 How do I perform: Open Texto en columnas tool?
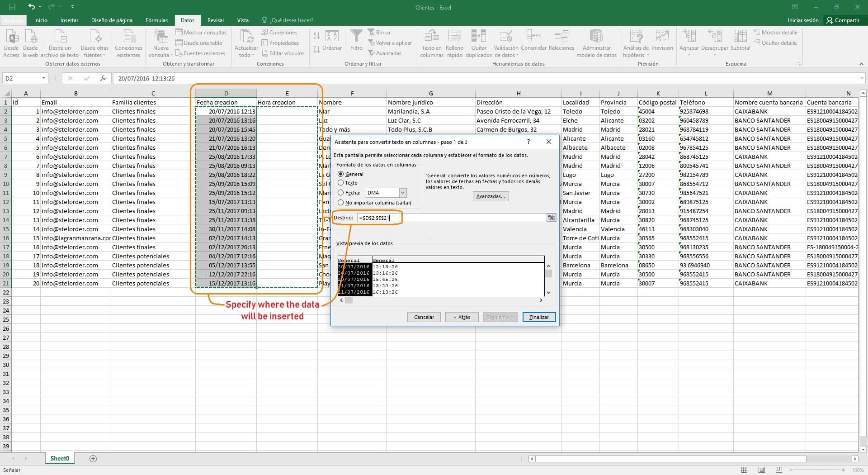[x=431, y=36]
